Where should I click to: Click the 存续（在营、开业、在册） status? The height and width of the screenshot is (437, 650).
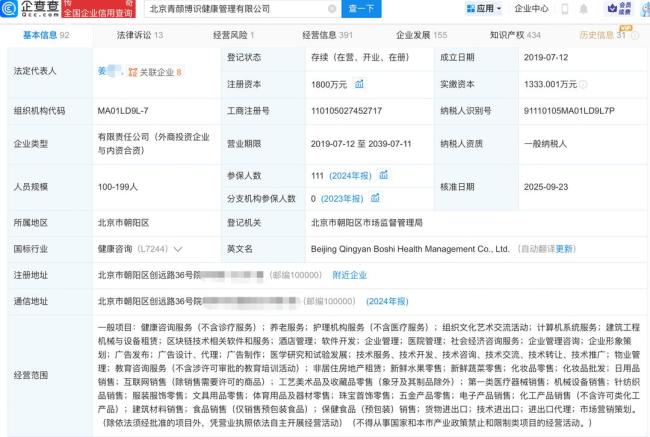click(x=360, y=58)
